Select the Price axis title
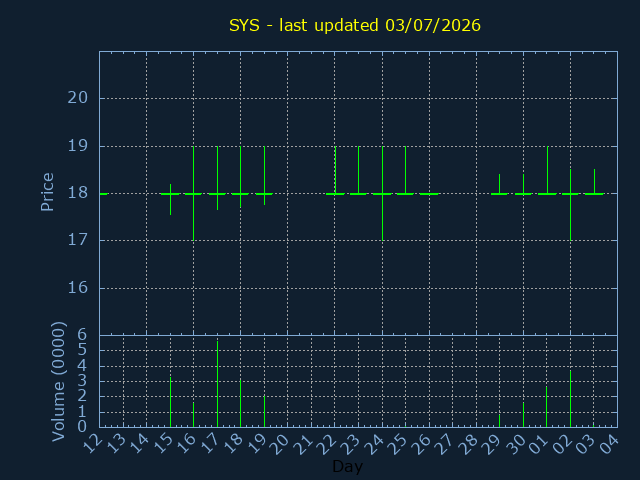The height and width of the screenshot is (480, 640). coord(47,192)
